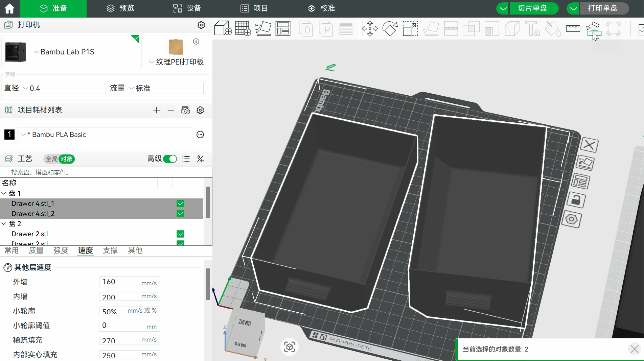Click the object search field
The height and width of the screenshot is (361, 644).
[106, 172]
